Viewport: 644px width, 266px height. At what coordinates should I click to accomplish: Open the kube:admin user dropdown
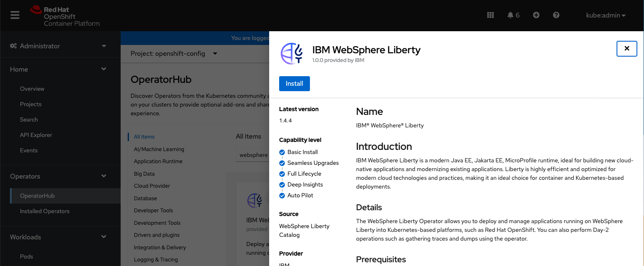(606, 15)
